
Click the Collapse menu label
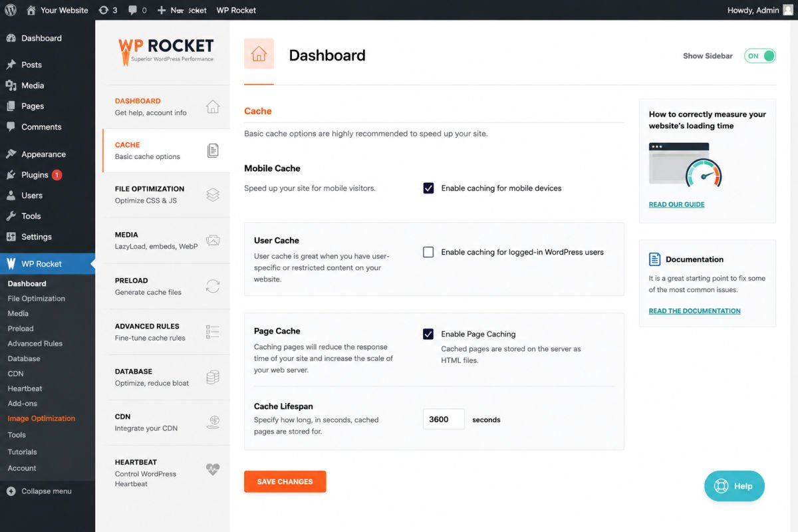(x=47, y=491)
